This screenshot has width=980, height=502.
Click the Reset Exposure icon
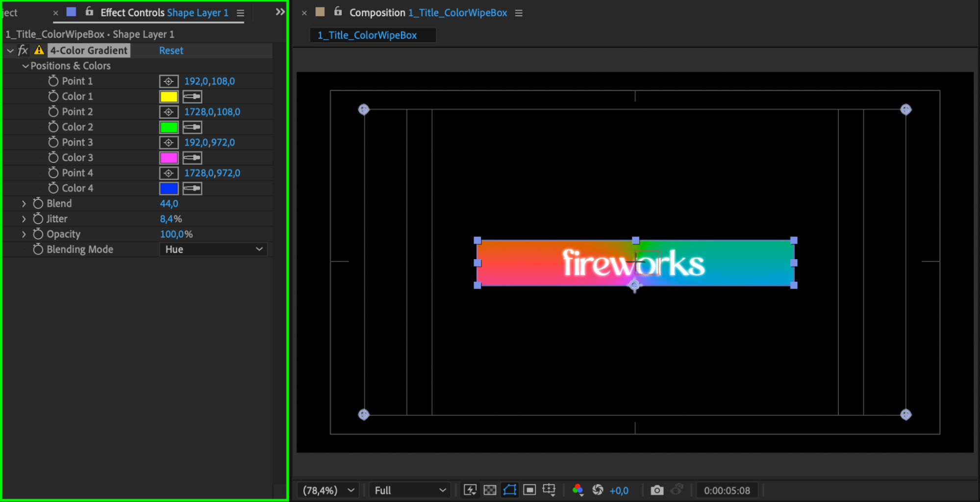(x=598, y=490)
